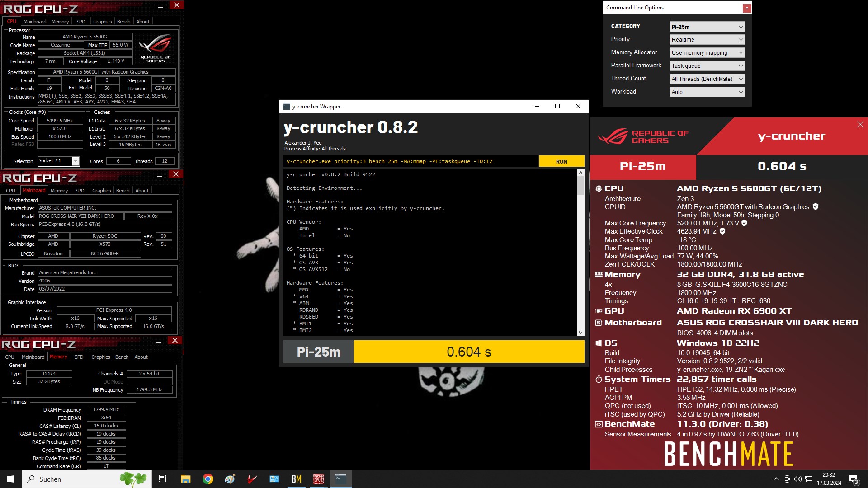This screenshot has width=868, height=488.
Task: Select SPD tab in top CPU-Z window
Action: click(x=81, y=22)
